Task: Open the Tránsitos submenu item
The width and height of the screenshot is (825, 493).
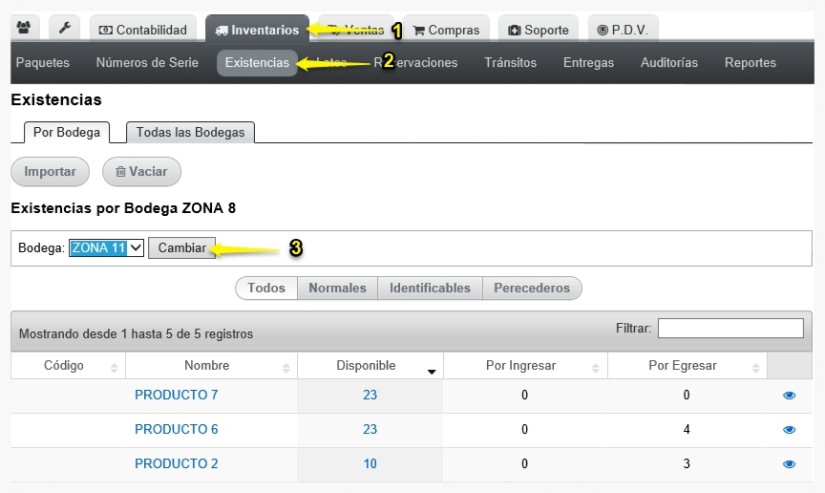Action: click(510, 63)
